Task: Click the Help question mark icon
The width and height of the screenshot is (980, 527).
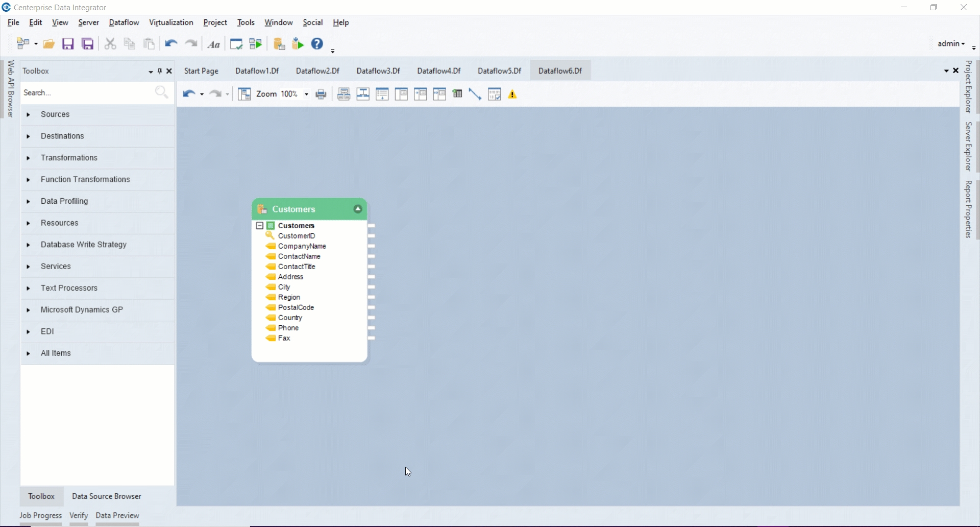Action: click(x=317, y=44)
